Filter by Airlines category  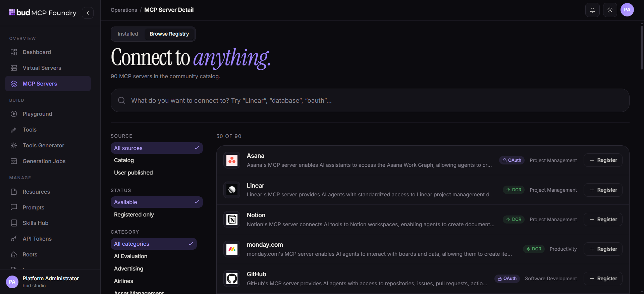coord(154,281)
